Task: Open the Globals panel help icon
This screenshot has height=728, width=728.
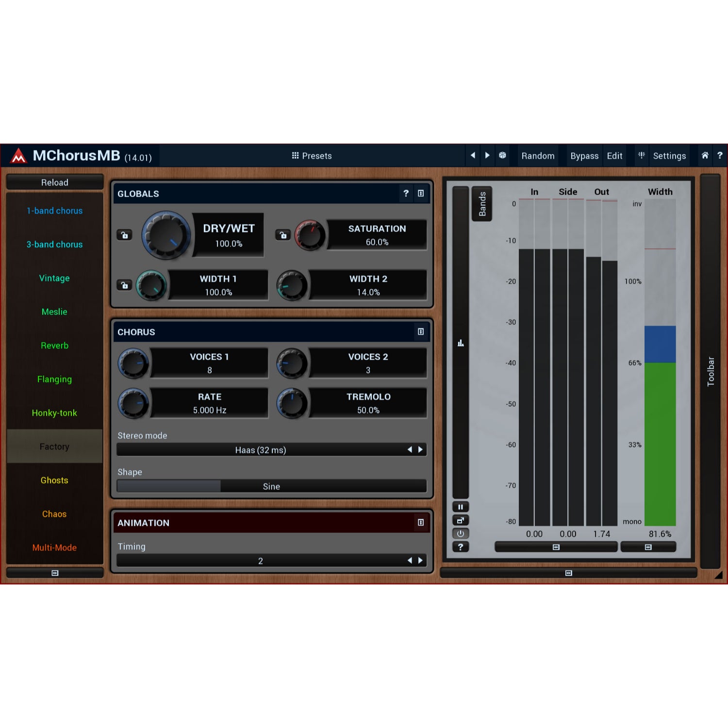Action: click(x=406, y=193)
